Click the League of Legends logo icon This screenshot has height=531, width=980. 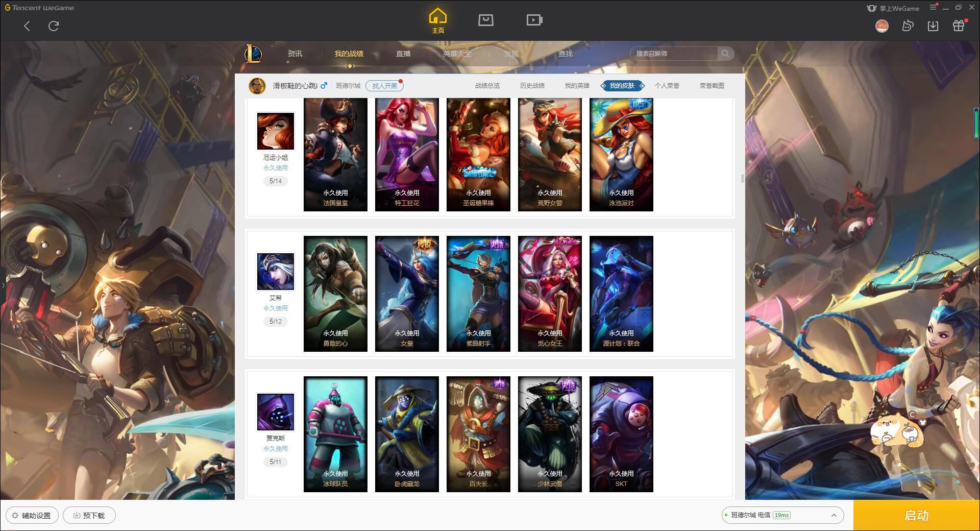[254, 54]
